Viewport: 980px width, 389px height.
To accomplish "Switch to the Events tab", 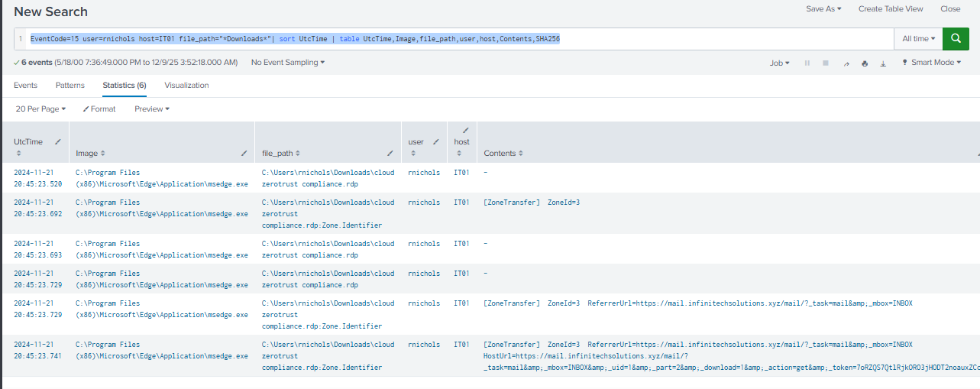I will [x=25, y=86].
